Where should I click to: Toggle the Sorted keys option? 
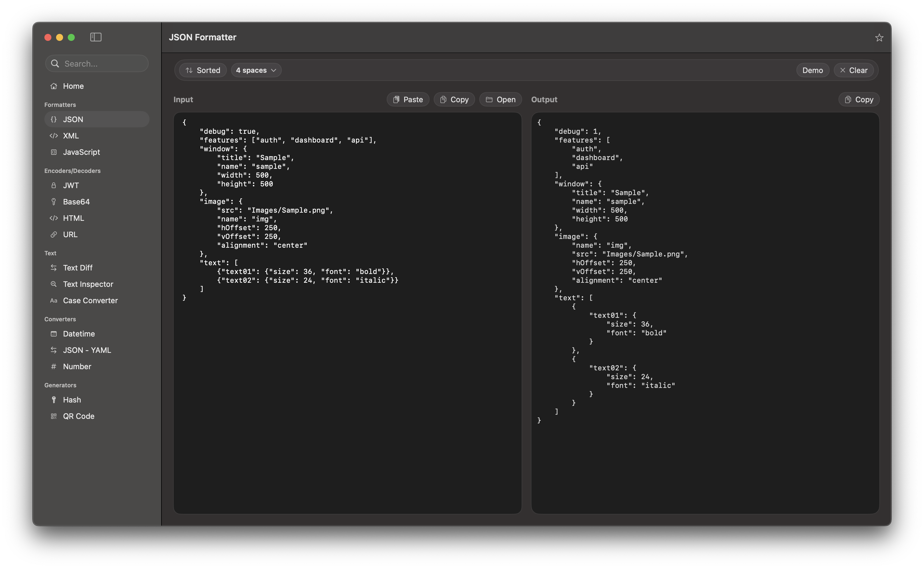tap(203, 70)
